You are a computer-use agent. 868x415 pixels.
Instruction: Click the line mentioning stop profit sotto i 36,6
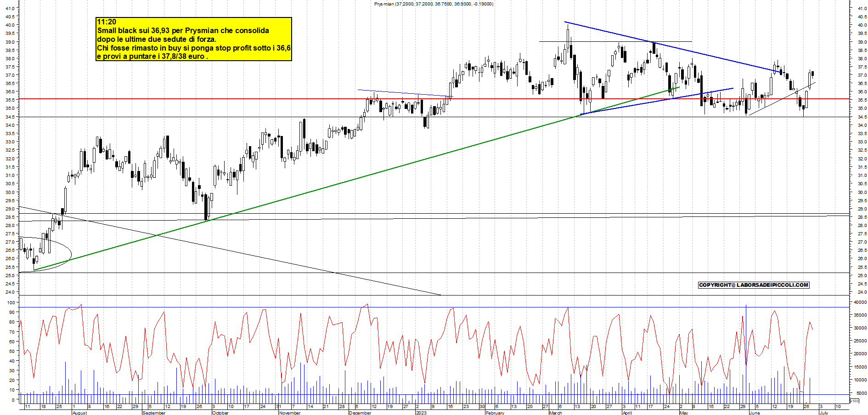coord(194,48)
